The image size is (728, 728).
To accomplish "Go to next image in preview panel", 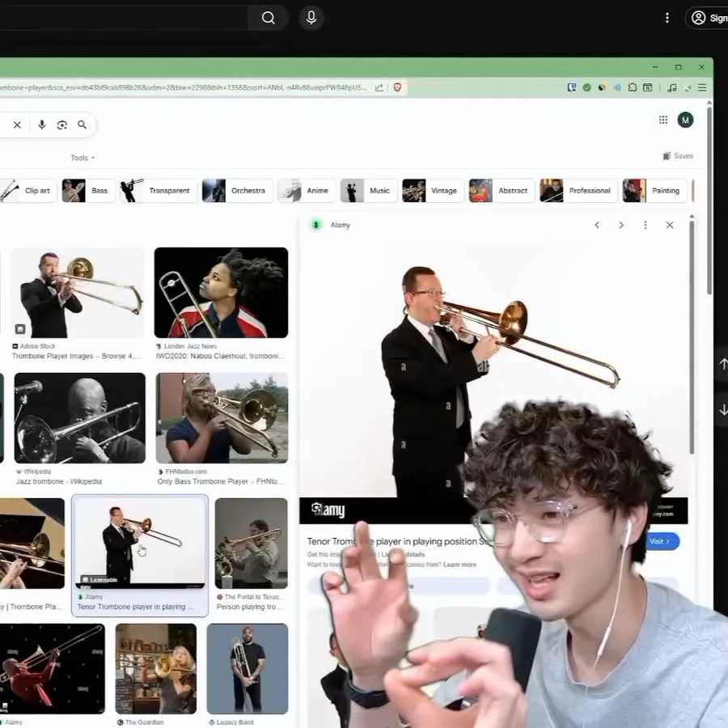I will coord(621,225).
